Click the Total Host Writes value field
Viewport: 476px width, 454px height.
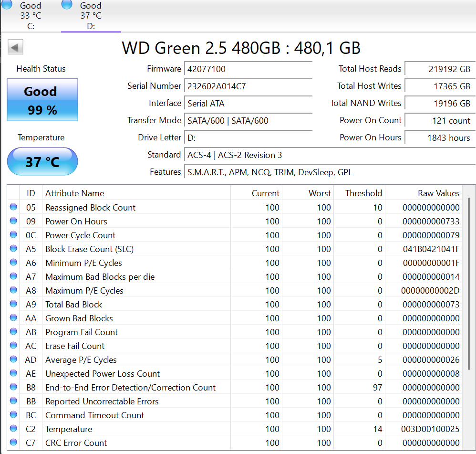pyautogui.click(x=439, y=86)
